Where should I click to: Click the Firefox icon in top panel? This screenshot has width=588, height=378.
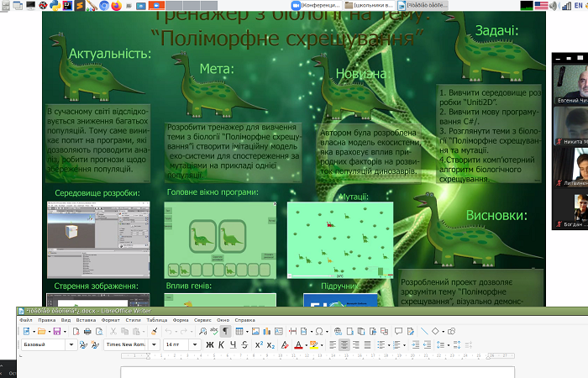tap(115, 5)
